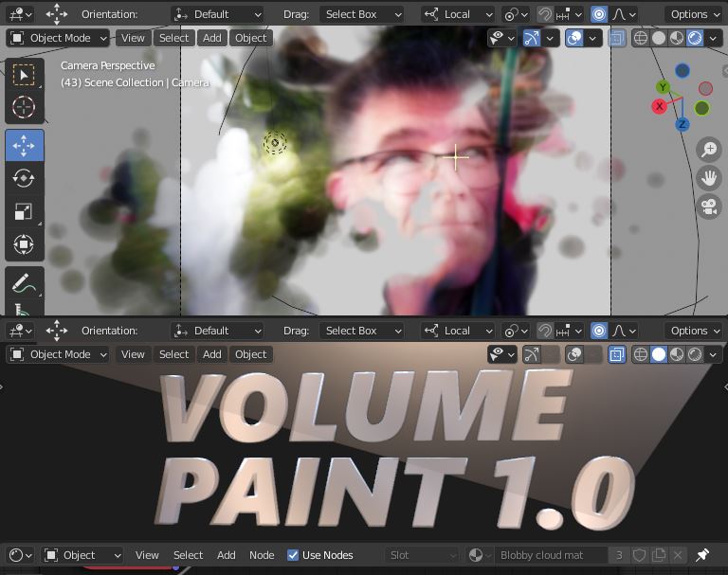
Task: Switch the bottom viewport to material preview shading
Action: [677, 354]
